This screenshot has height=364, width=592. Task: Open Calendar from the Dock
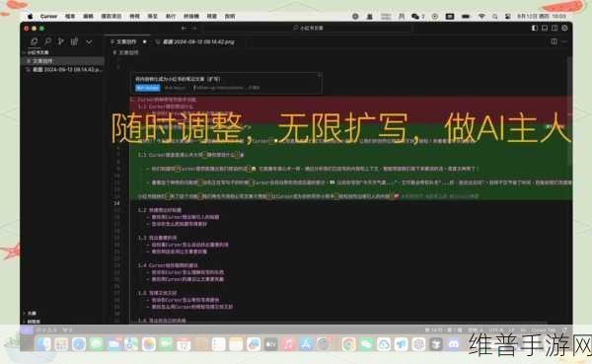184,344
